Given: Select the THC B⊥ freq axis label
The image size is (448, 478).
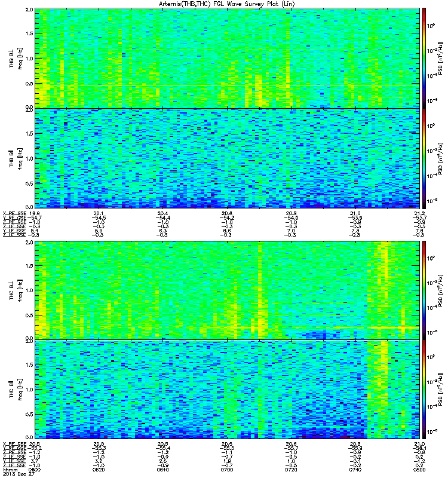Looking at the screenshot, I should coord(16,290).
